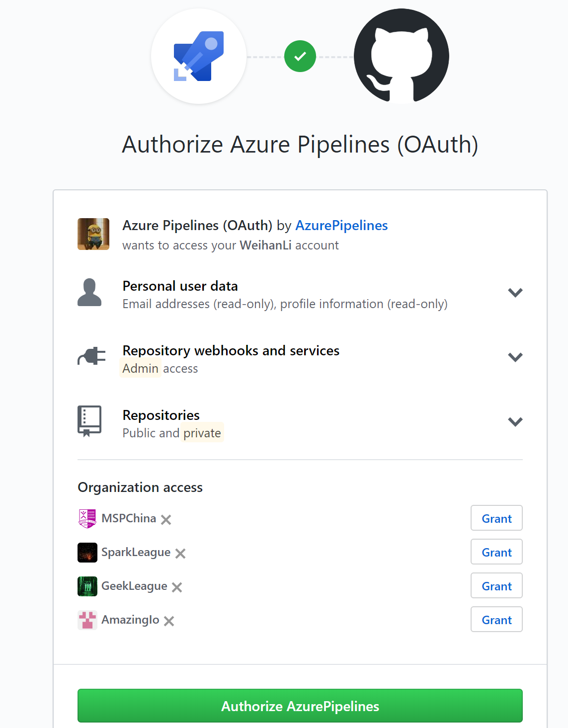Grant access to GeekLeague organization
This screenshot has width=568, height=728.
[x=496, y=586]
